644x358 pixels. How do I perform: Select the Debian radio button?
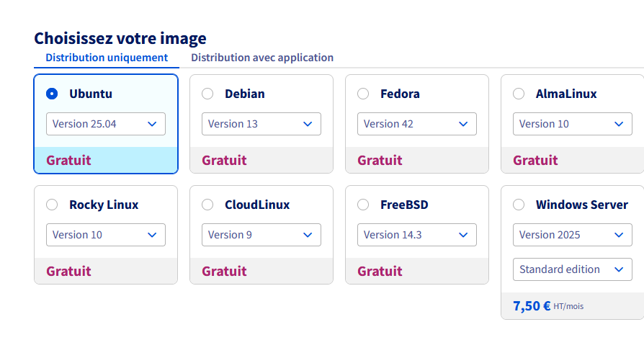tap(207, 94)
